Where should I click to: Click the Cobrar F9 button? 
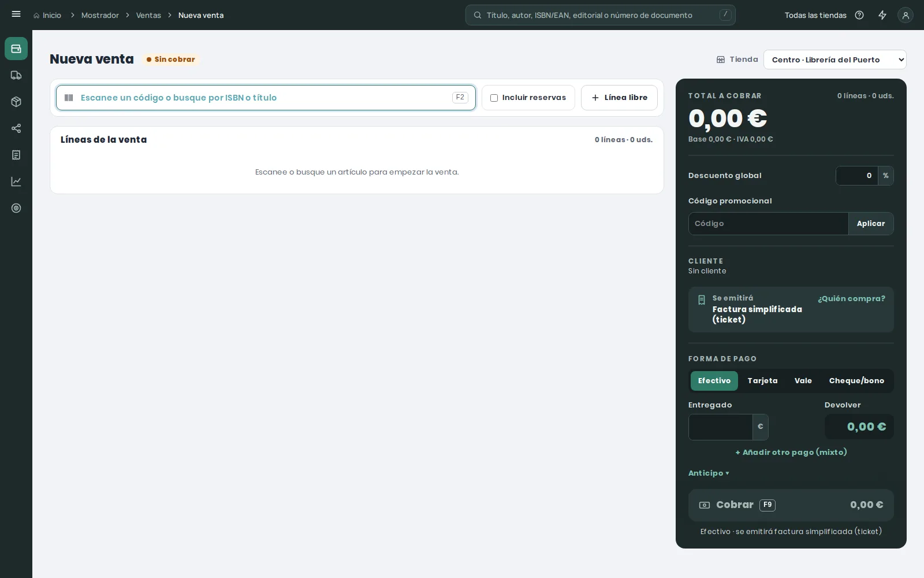pos(791,505)
